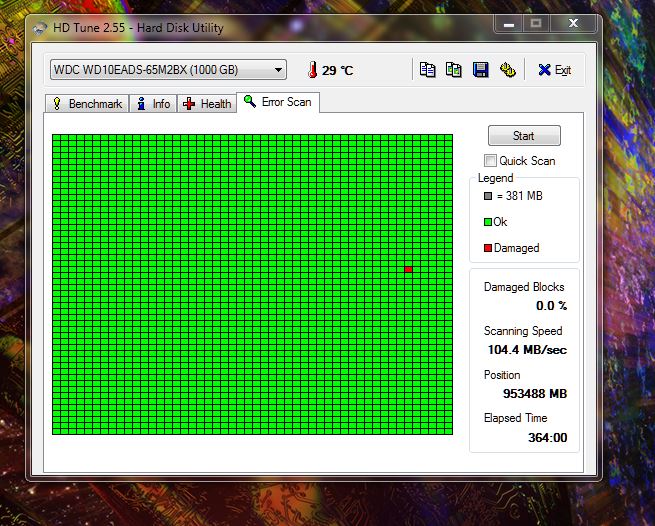This screenshot has width=655, height=526.
Task: Save screenshot floppy disk icon
Action: (480, 70)
